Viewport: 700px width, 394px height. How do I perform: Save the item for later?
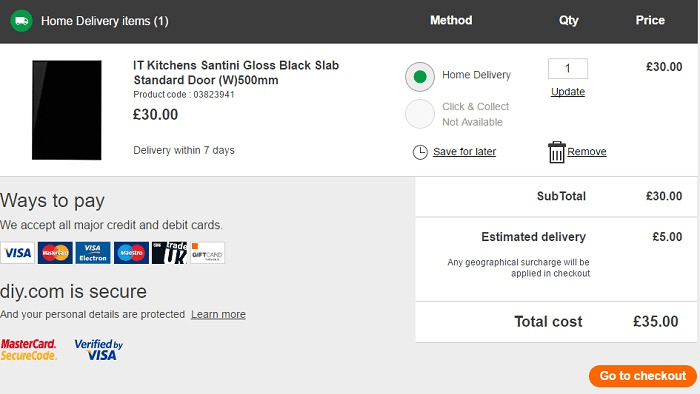(x=464, y=152)
